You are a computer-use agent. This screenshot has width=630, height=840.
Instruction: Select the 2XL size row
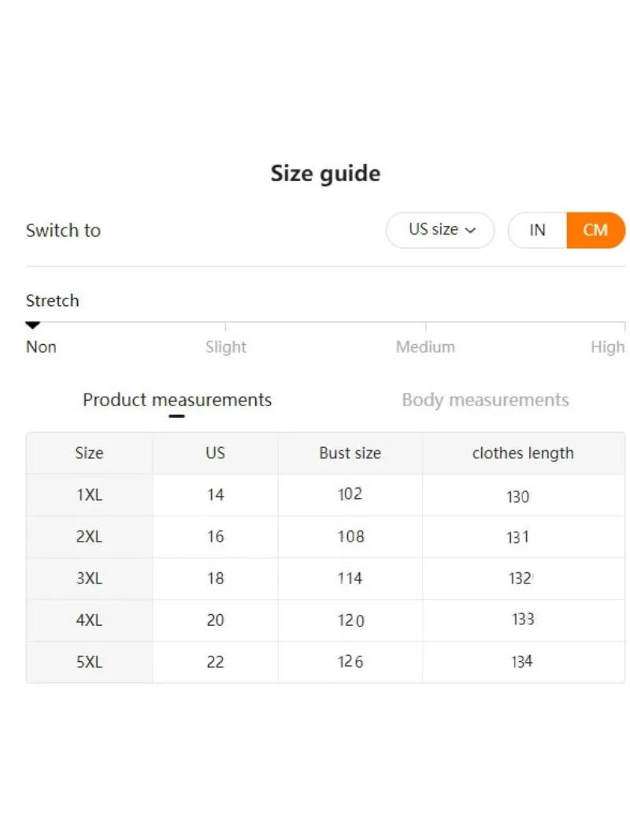(x=89, y=537)
